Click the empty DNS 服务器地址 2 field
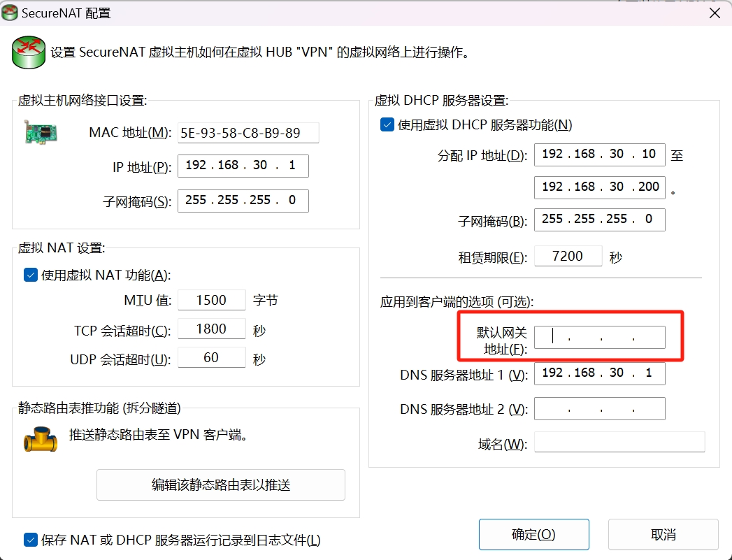The height and width of the screenshot is (560, 732). pyautogui.click(x=600, y=409)
